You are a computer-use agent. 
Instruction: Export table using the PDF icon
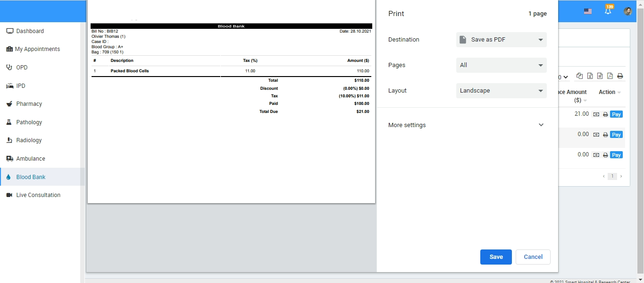click(610, 76)
